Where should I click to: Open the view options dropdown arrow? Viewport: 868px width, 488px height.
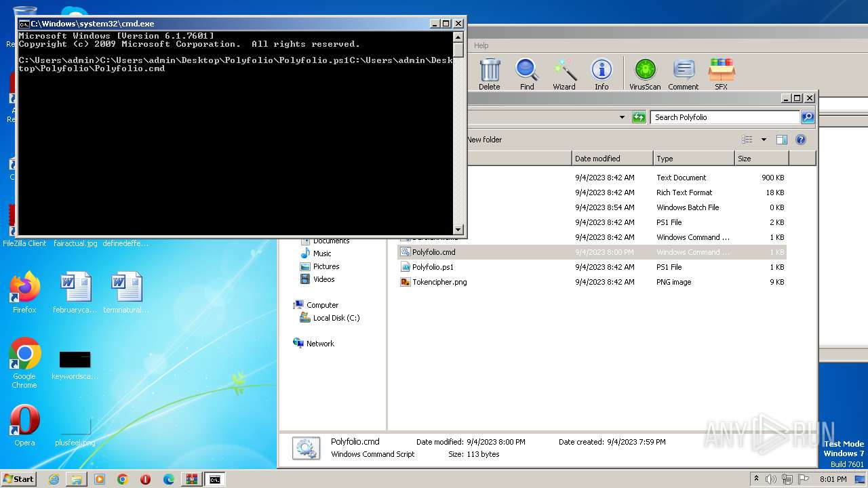point(764,140)
